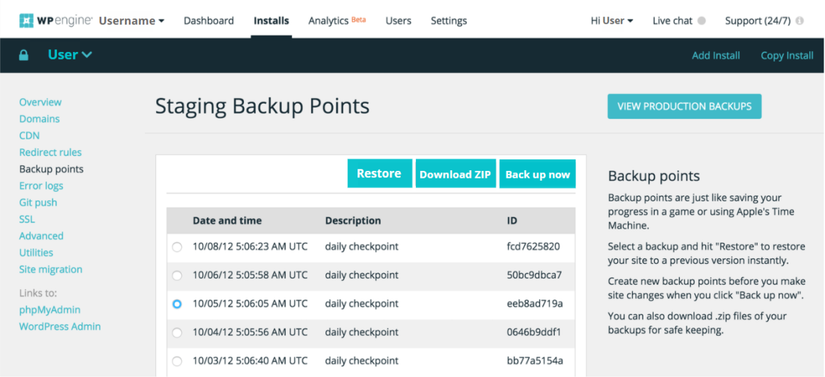Click the backup ID bb77a5154a

535,361
